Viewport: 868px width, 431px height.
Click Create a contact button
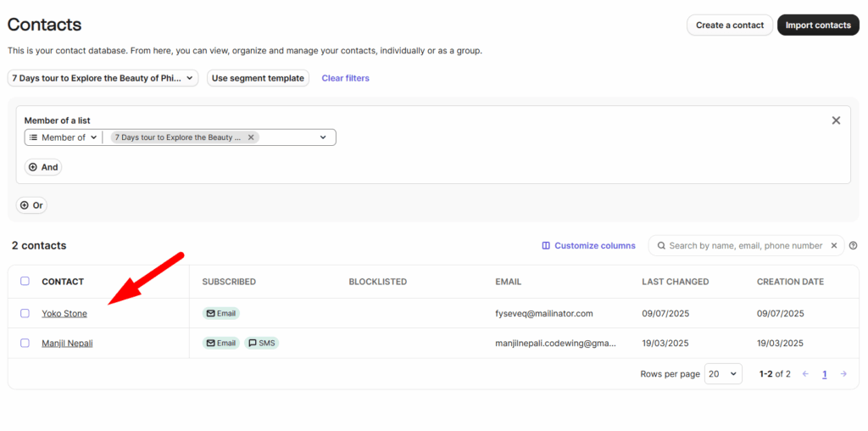pyautogui.click(x=730, y=25)
